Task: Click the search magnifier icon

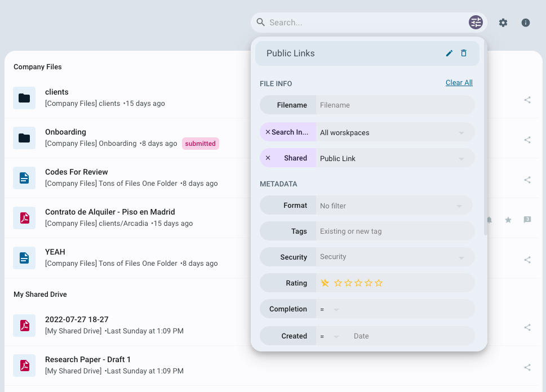Action: pos(260,23)
